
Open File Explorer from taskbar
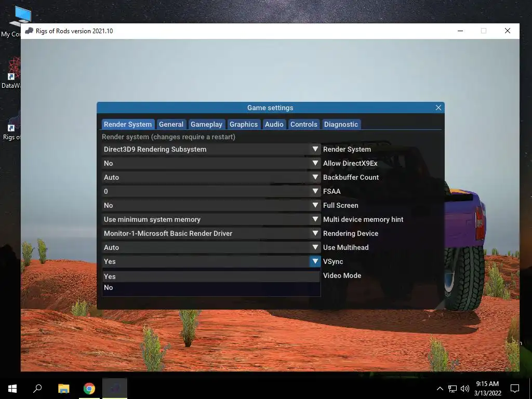click(x=63, y=389)
